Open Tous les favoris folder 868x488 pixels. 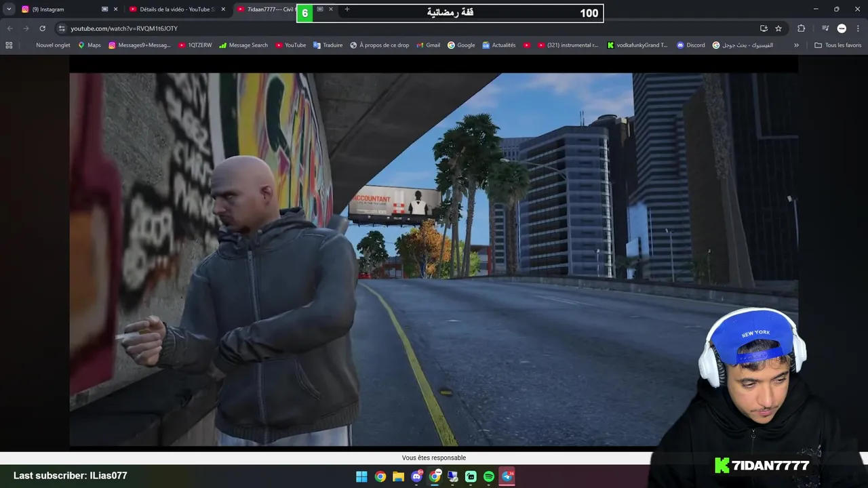coord(838,45)
